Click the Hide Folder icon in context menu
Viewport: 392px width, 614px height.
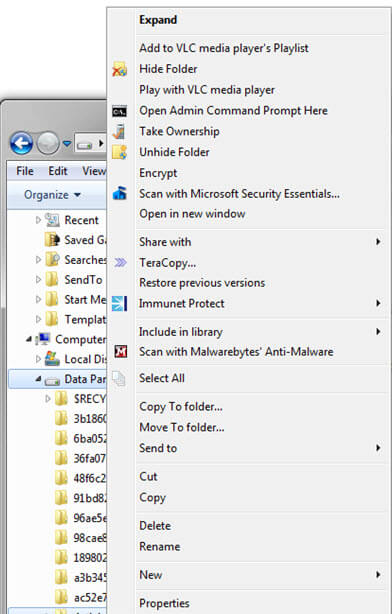coord(119,69)
